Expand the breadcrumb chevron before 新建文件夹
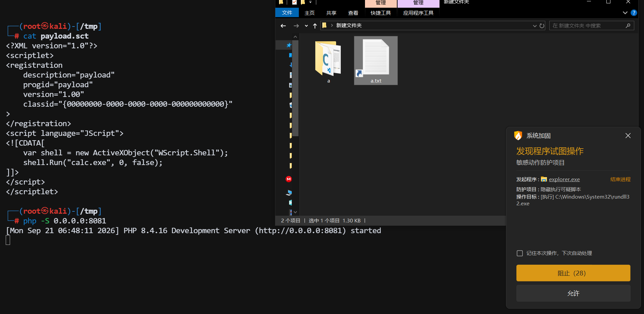 pos(332,25)
